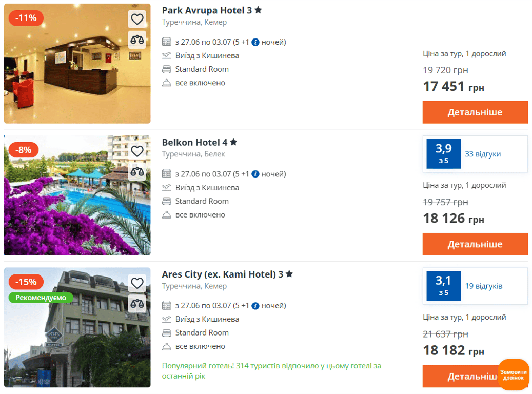Click the 3,9 rating badge of Belkon Hotel
The height and width of the screenshot is (394, 532).
[x=443, y=153]
